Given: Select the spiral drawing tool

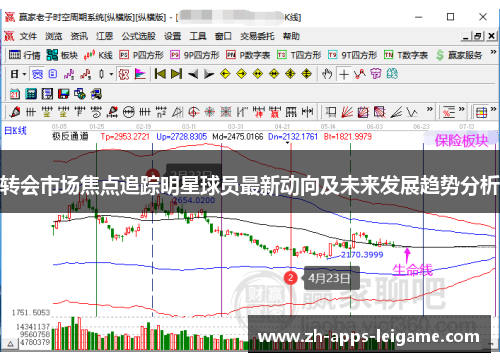Looking at the screenshot, I should tap(96, 112).
